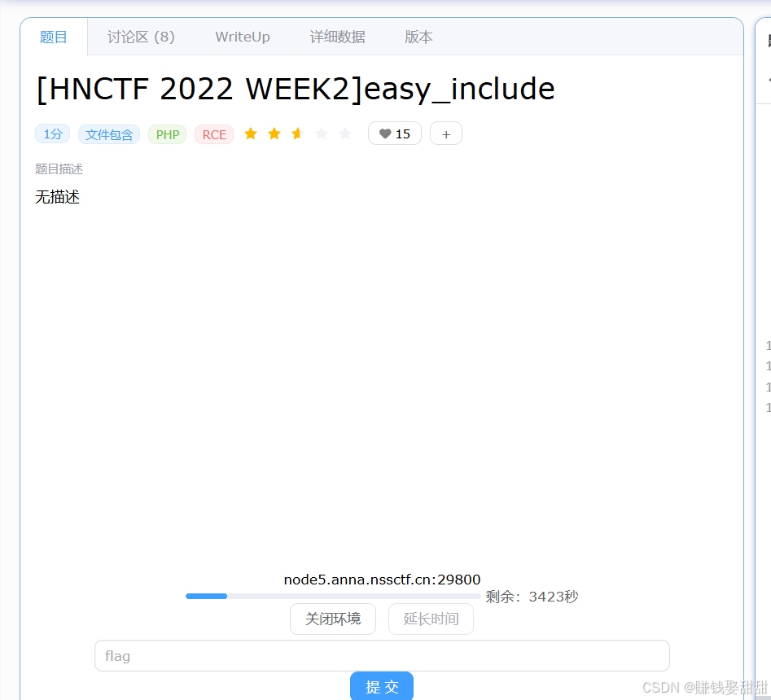Switch to the 讨论区 (8) tab
Screen dimensions: 771x700
coord(141,37)
